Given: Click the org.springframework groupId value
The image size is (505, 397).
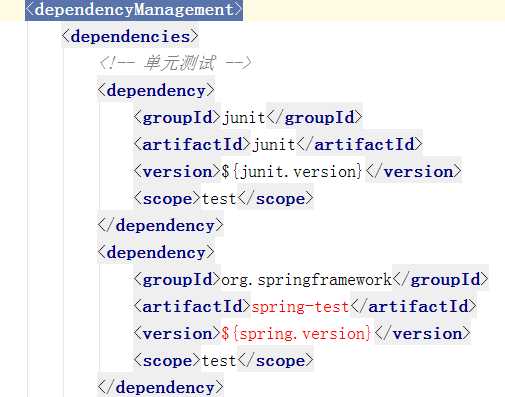Looking at the screenshot, I should [x=306, y=280].
